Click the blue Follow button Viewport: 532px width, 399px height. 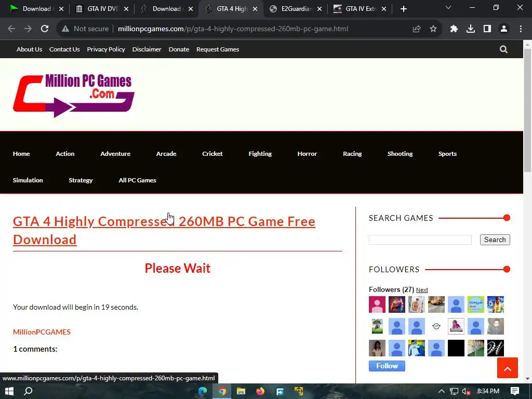(387, 366)
